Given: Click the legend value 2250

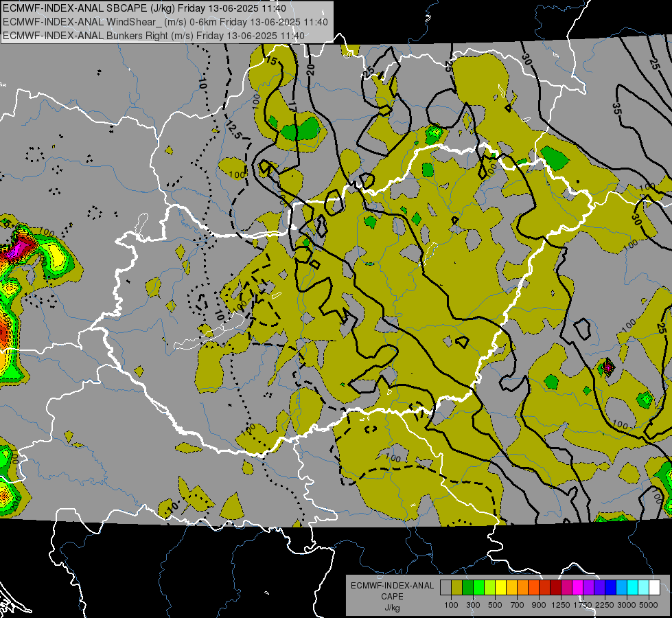Looking at the screenshot, I should (605, 605).
